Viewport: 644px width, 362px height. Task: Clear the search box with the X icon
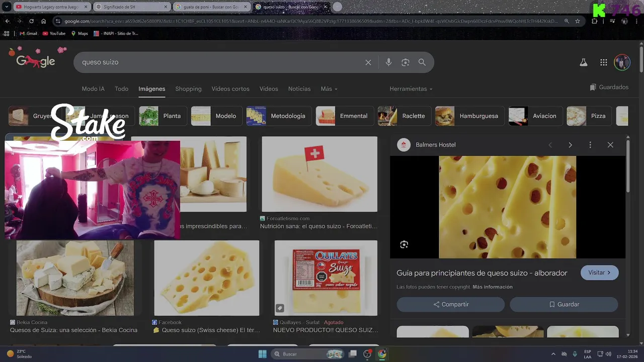(x=368, y=62)
